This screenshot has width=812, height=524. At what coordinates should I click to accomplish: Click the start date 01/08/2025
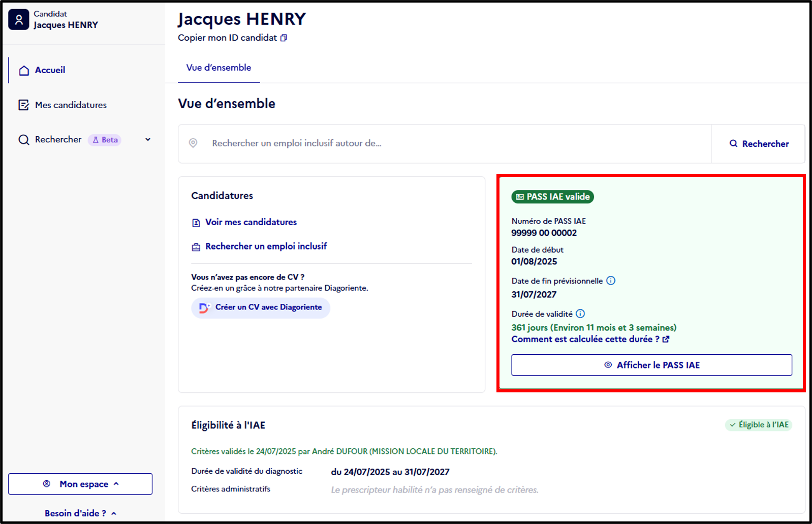tap(534, 261)
